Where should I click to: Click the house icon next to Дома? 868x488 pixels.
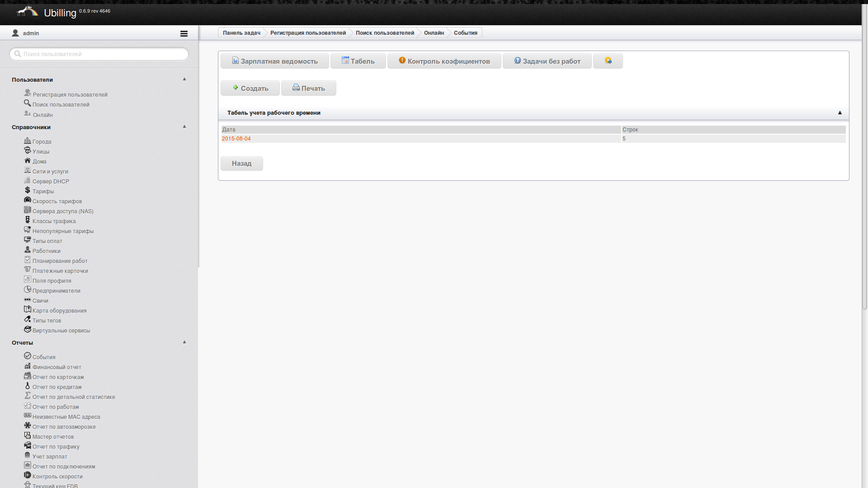28,160
